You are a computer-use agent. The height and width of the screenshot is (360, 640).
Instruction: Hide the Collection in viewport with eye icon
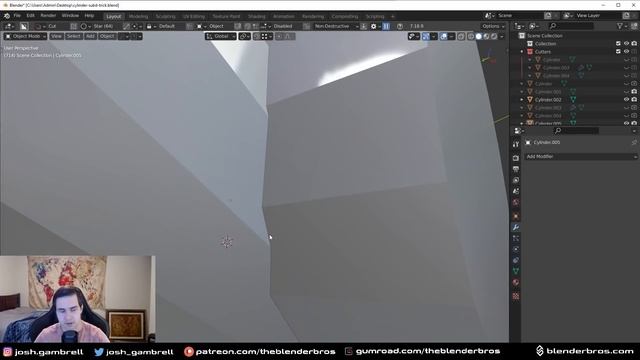(x=626, y=44)
